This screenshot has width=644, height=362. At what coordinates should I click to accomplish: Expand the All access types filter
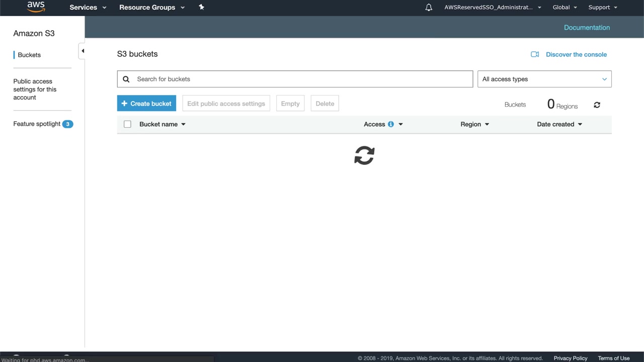[x=544, y=79]
